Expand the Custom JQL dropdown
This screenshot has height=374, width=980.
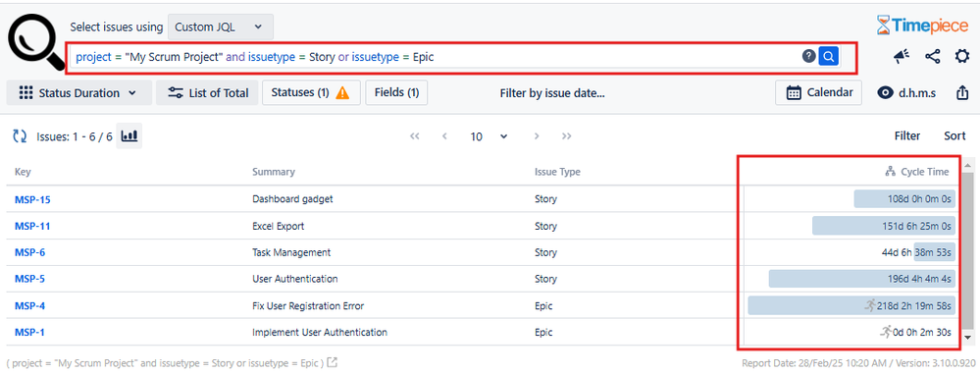coord(221,27)
